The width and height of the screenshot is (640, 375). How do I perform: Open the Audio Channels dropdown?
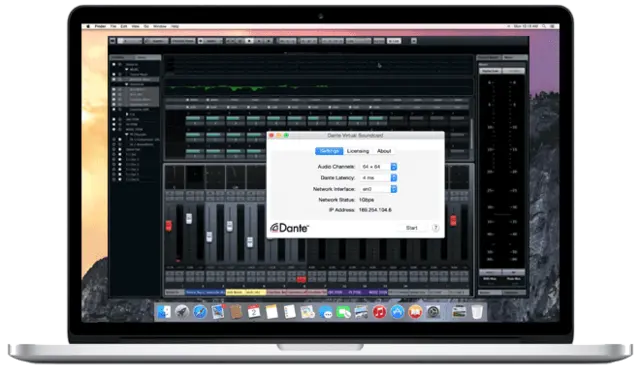[x=378, y=166]
